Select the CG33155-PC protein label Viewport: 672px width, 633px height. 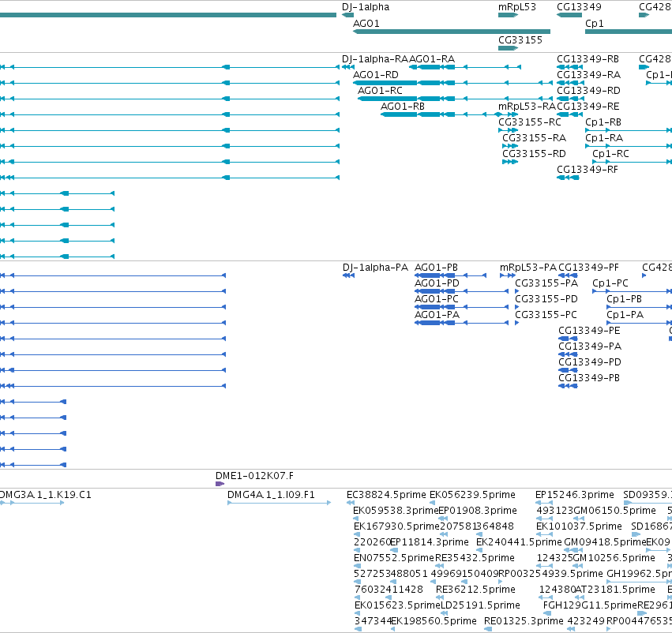(546, 315)
